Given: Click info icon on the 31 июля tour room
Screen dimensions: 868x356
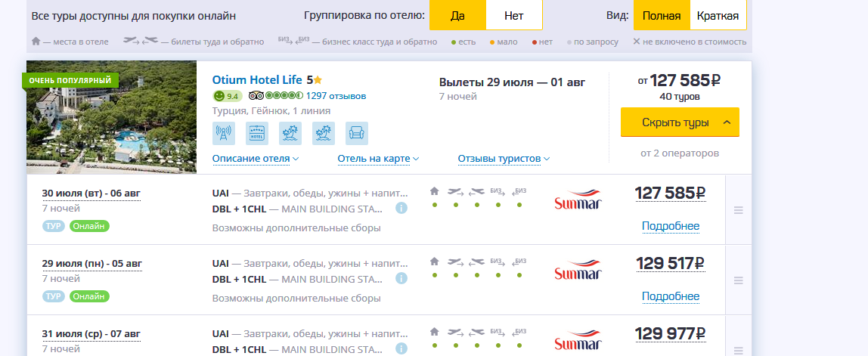Looking at the screenshot, I should click(401, 348).
